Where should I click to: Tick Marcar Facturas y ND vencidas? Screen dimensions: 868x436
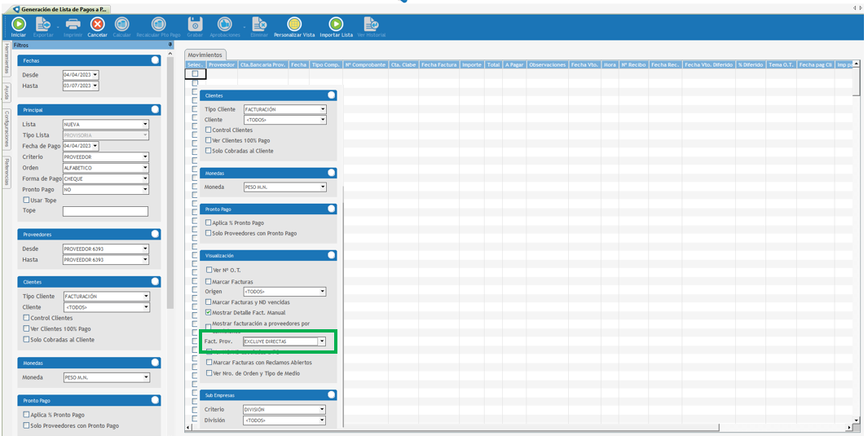(x=209, y=302)
